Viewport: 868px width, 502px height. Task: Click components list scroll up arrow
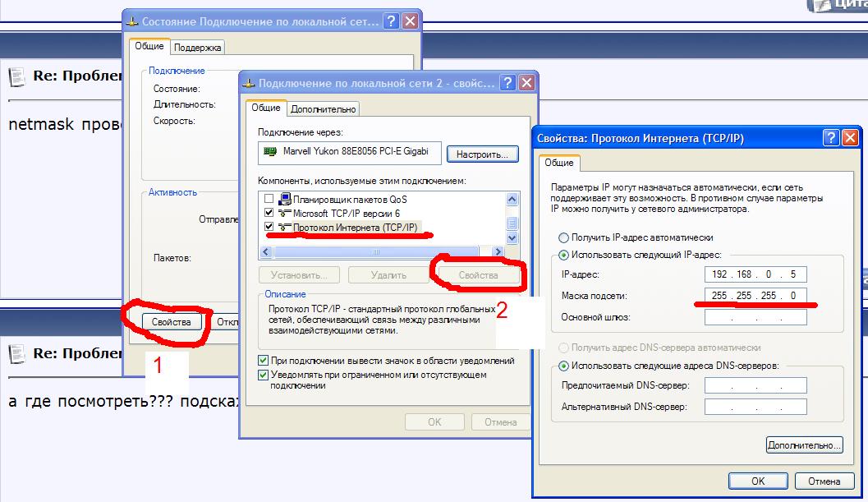click(512, 199)
